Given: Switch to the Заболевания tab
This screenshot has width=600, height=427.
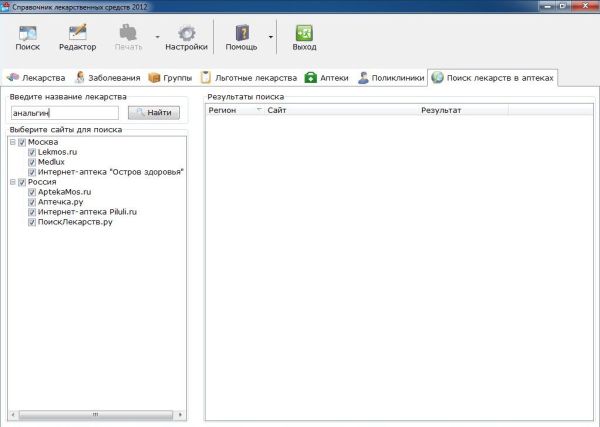Looking at the screenshot, I should pyautogui.click(x=108, y=78).
